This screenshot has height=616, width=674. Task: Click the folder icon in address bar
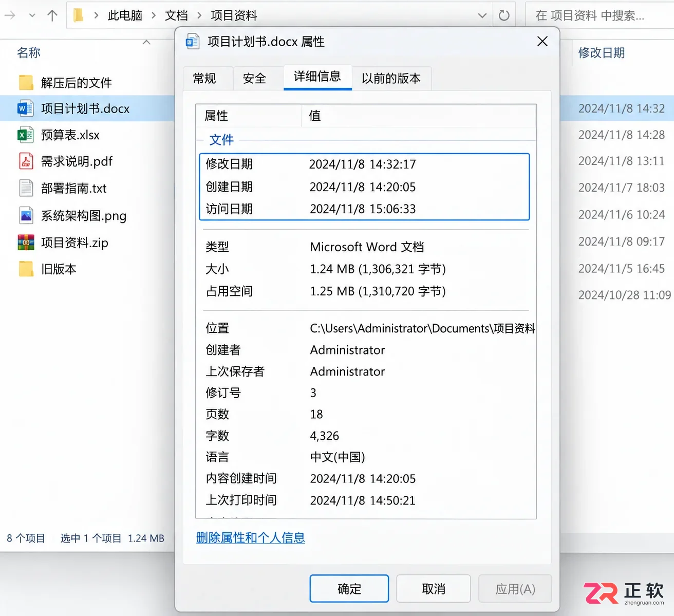coord(79,15)
